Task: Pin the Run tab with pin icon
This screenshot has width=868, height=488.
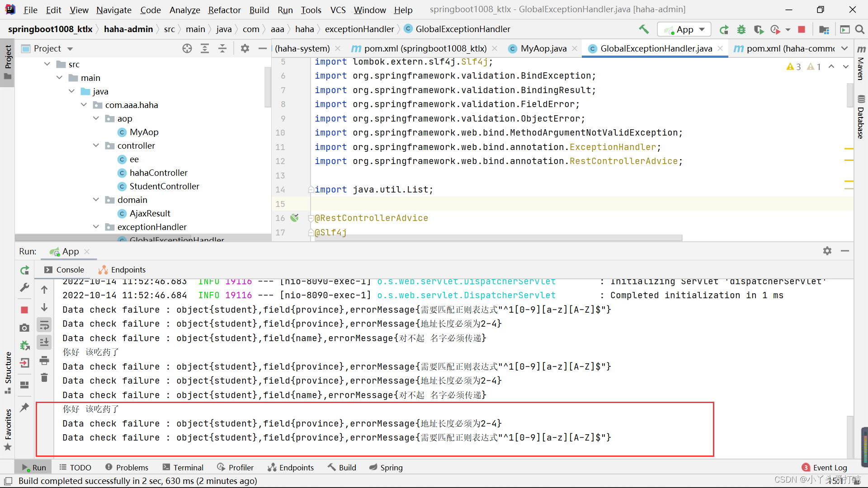Action: tap(25, 407)
